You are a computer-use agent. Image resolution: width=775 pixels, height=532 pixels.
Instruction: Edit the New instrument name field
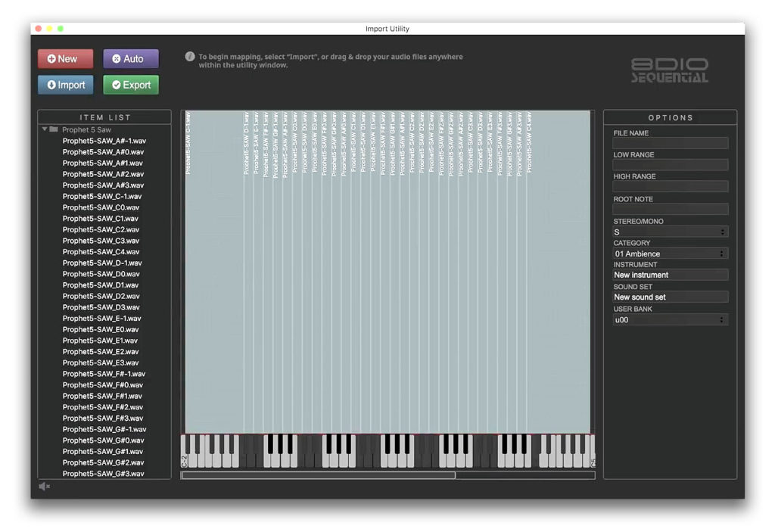[669, 275]
